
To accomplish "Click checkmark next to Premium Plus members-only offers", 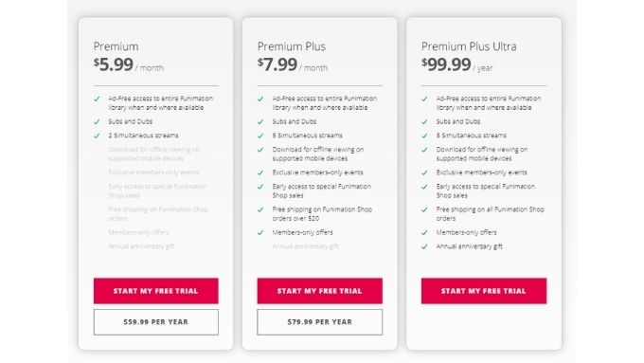I will tap(260, 233).
